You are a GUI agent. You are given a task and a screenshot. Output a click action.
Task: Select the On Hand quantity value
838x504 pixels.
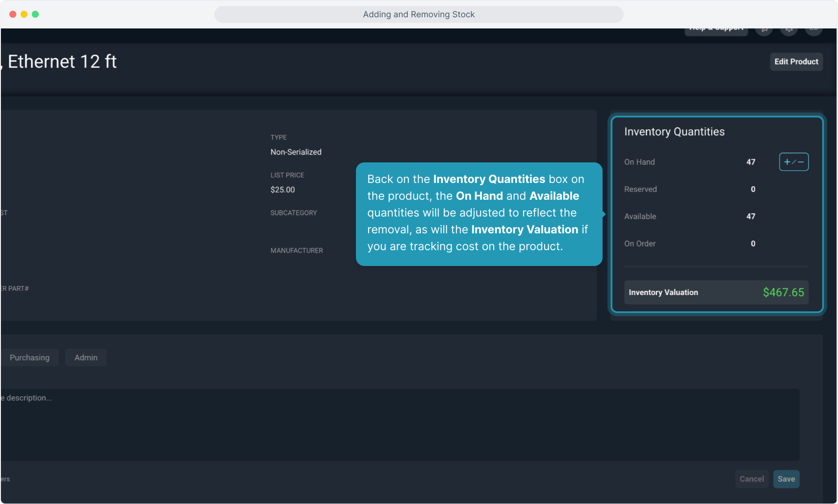(751, 162)
